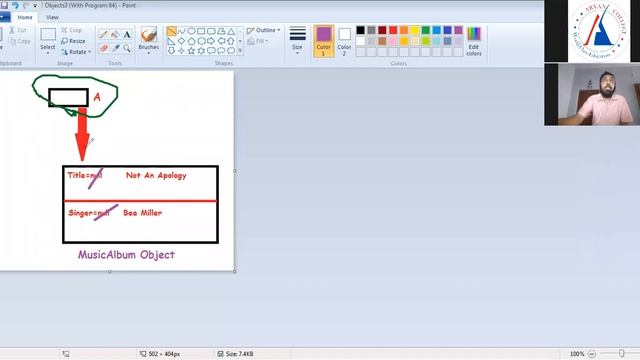
Task: Choose the Rounded rectangle shape
Action: (x=211, y=31)
